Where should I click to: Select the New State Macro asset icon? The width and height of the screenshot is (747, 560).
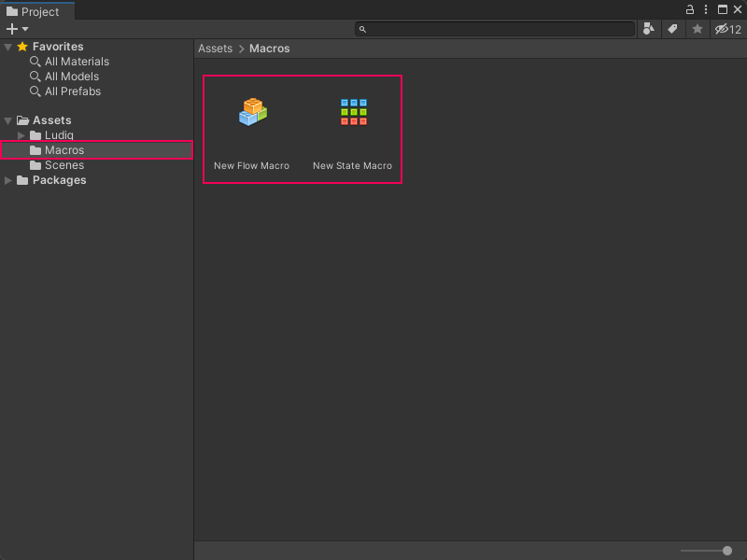click(353, 113)
